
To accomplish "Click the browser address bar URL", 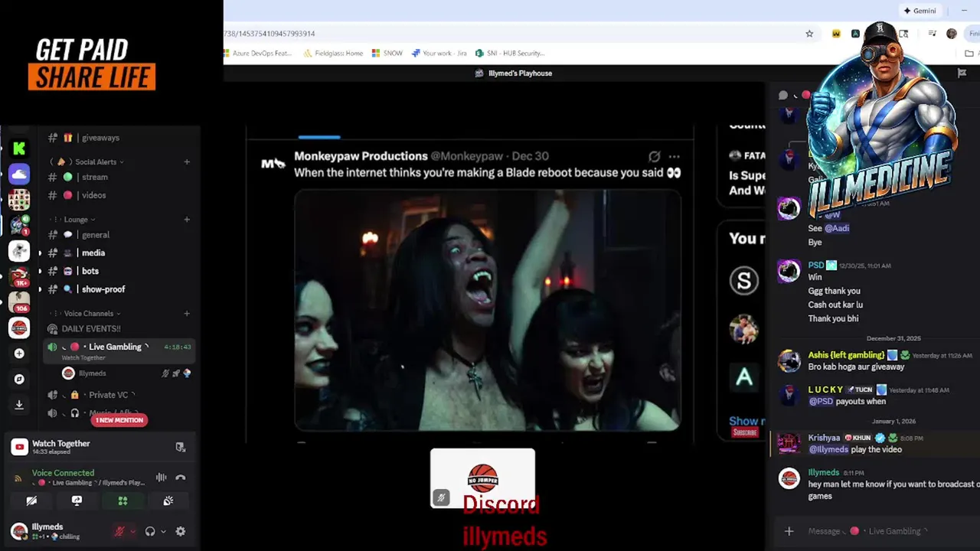I will click(269, 34).
